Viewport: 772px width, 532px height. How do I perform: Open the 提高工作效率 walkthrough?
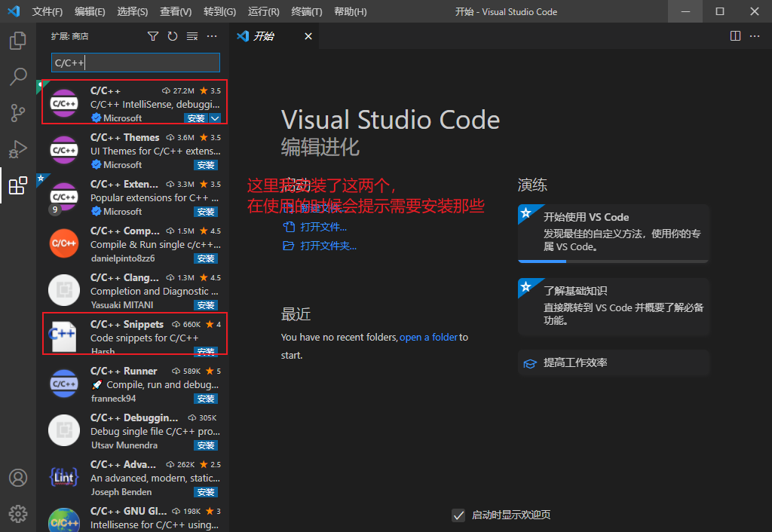click(x=613, y=363)
